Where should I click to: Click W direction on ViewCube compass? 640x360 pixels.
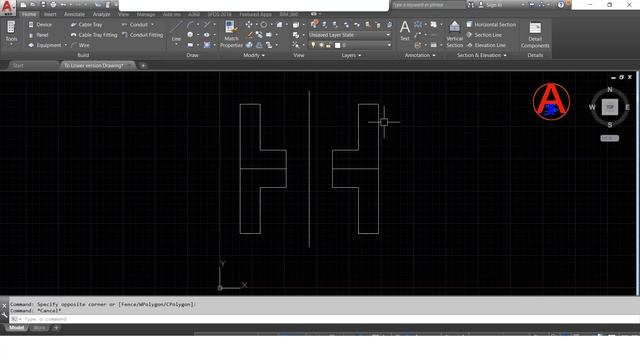(592, 107)
